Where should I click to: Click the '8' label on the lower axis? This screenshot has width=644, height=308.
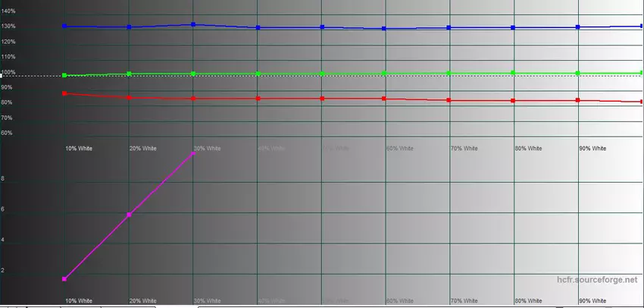4,179
